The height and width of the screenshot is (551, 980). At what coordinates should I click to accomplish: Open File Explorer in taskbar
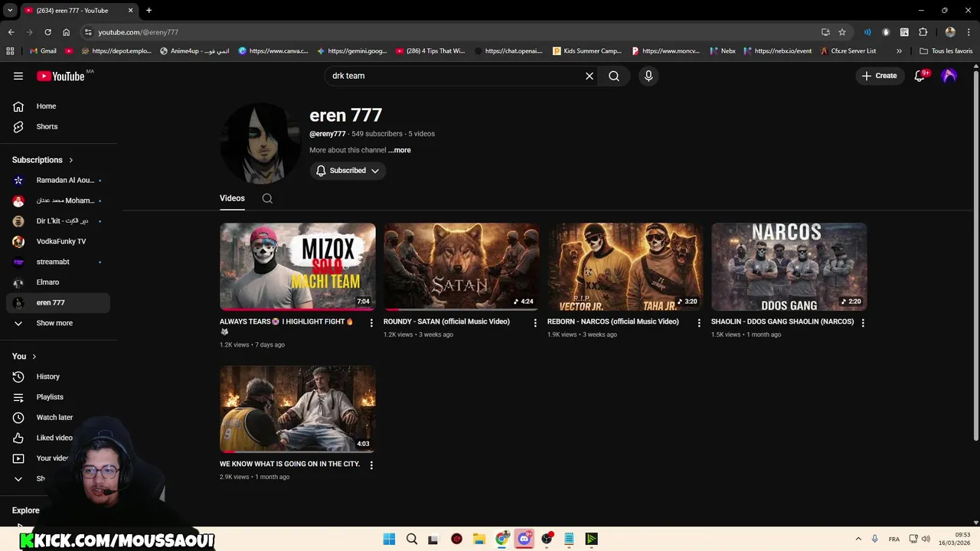(479, 539)
